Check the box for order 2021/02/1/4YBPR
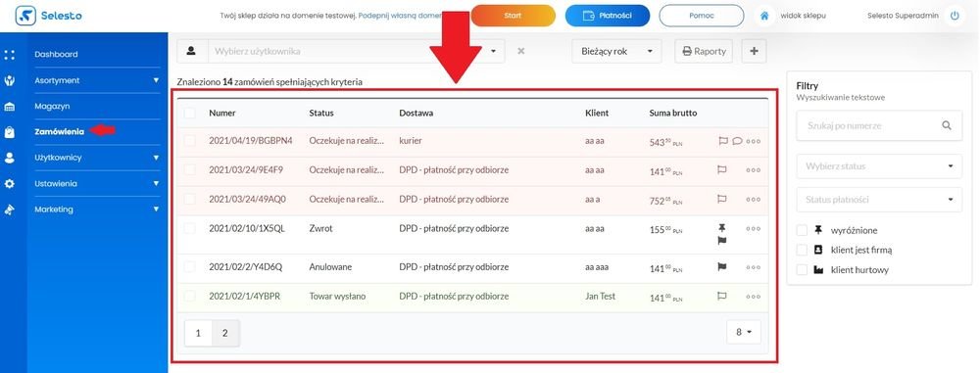980x373 pixels. click(x=190, y=297)
